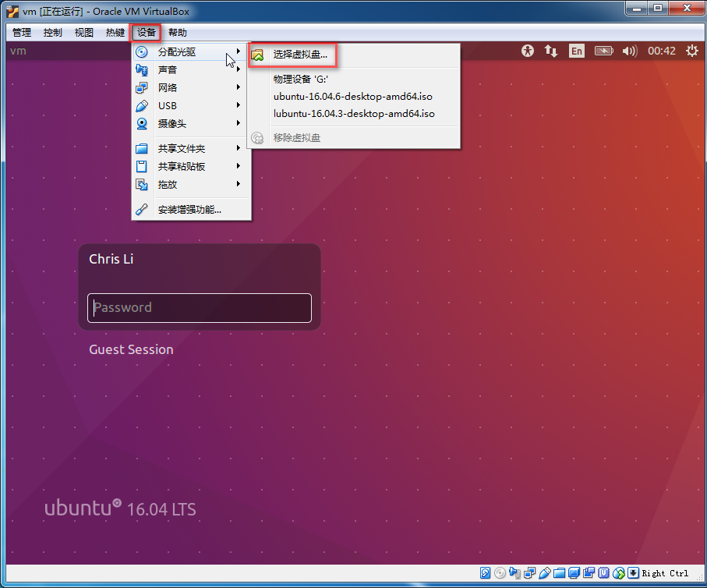
Task: Click the USB plug icon in menu
Action: click(142, 105)
